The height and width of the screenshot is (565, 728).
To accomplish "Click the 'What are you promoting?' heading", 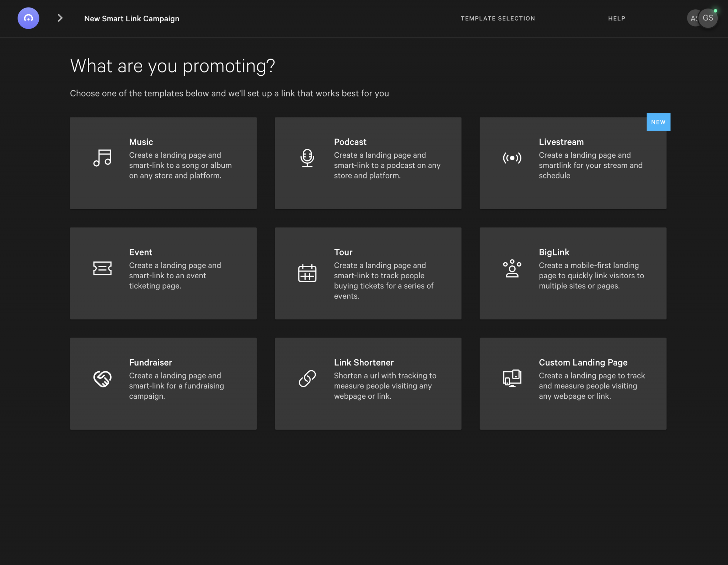I will pyautogui.click(x=172, y=66).
